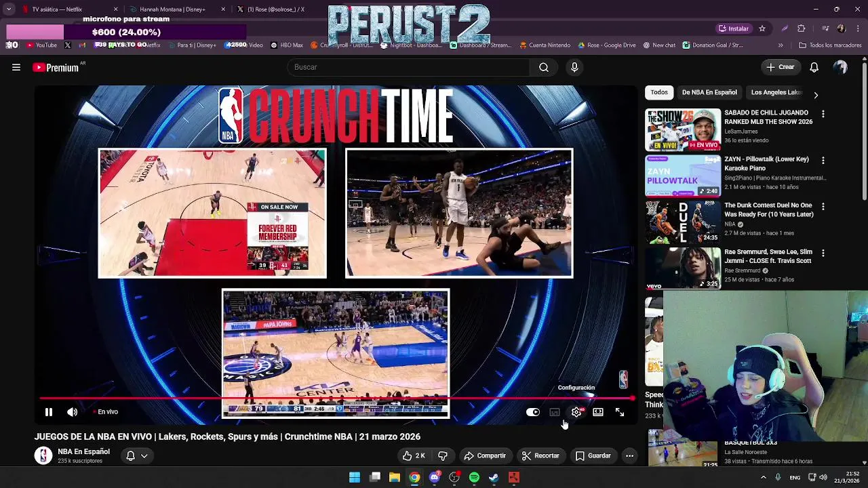The width and height of the screenshot is (868, 488).
Task: Click the Recortar clip button
Action: tap(540, 455)
